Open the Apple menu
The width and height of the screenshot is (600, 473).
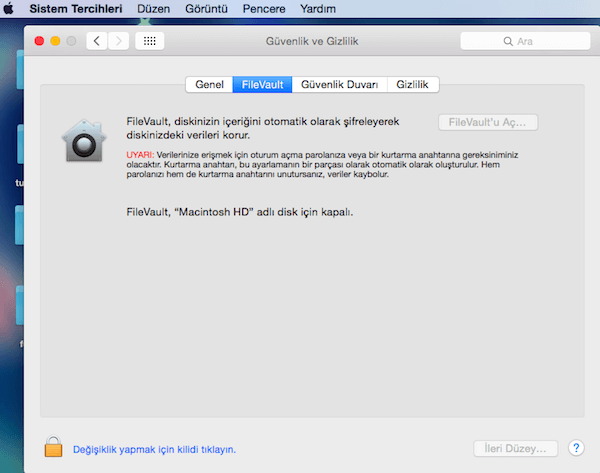coord(8,8)
